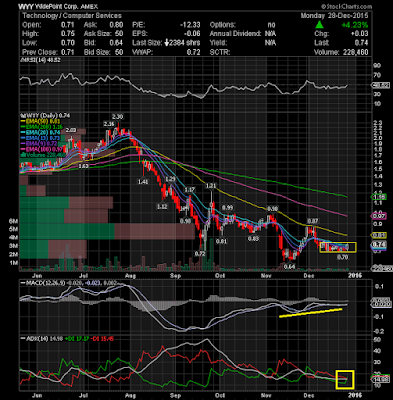Click the High price value 0.75
Viewport: 393px width, 400px height.
[x=69, y=34]
